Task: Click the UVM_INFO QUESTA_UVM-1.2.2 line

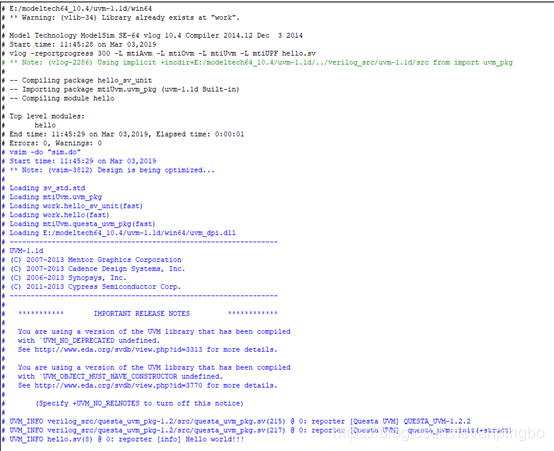Action: [x=240, y=421]
